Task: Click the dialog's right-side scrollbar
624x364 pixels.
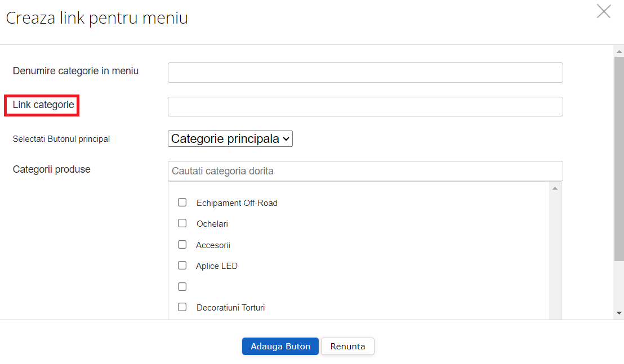Action: coord(618,169)
